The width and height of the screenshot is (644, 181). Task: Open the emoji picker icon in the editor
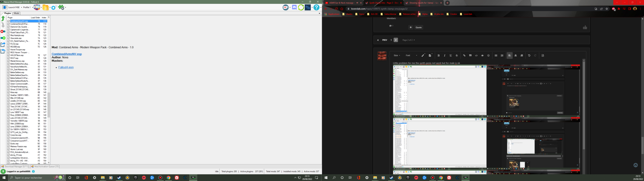488,56
